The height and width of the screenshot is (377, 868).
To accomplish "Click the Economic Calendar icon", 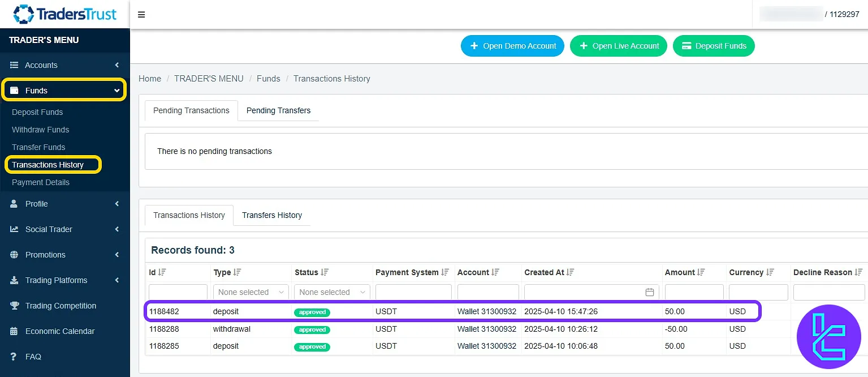I will point(14,331).
